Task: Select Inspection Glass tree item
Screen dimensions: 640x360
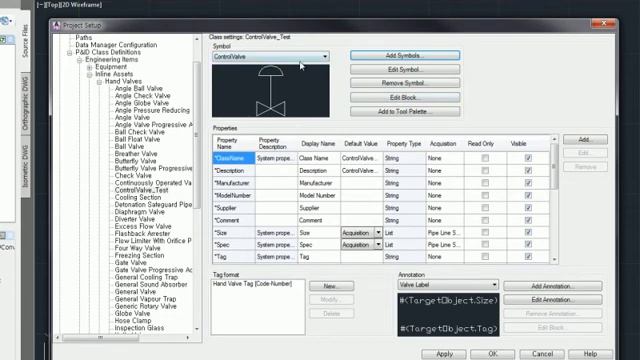Action: 139,328
